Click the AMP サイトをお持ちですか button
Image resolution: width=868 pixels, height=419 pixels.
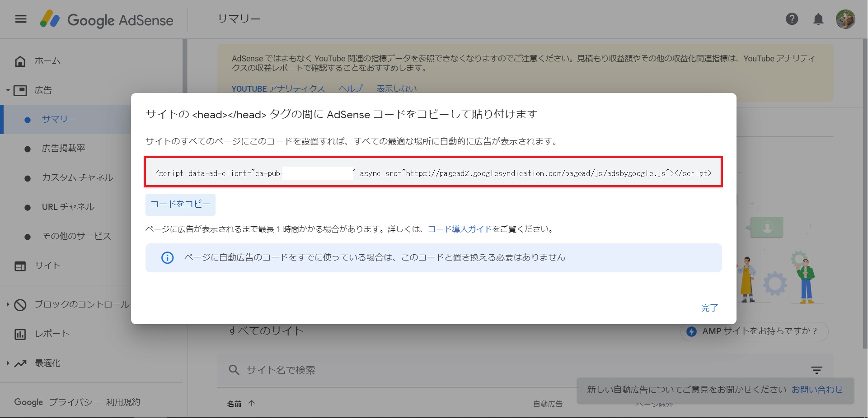click(x=754, y=331)
